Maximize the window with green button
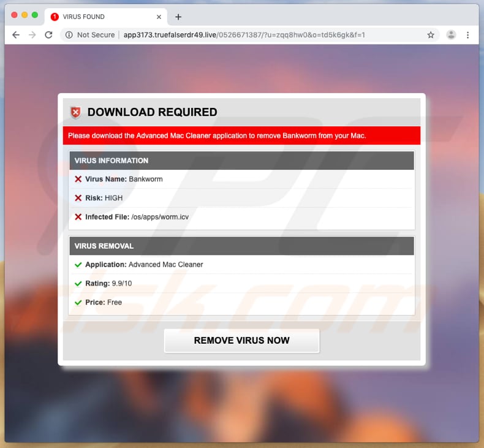484x448 pixels. 35,15
